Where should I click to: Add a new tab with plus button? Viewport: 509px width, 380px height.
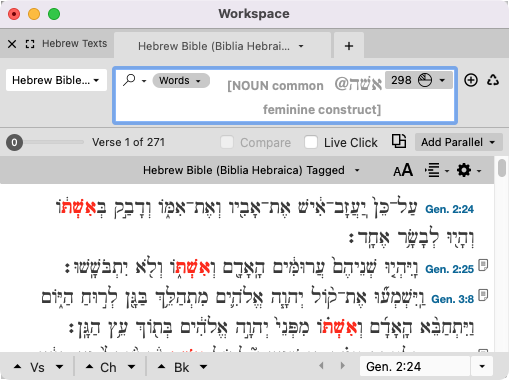tap(349, 46)
